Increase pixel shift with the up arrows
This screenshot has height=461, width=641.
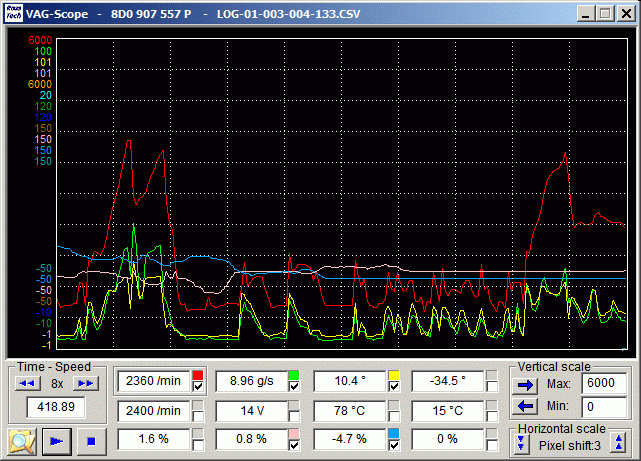tap(619, 443)
